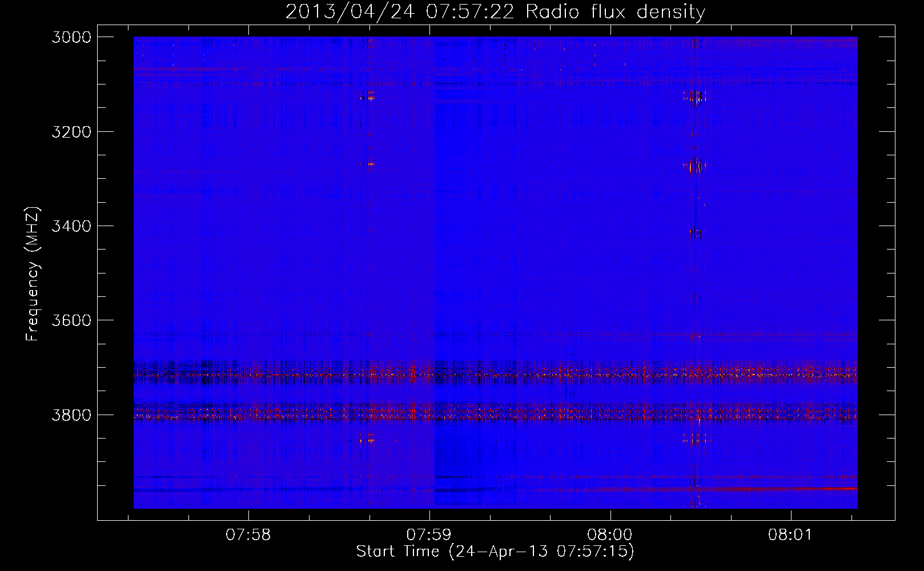Screen dimensions: 924x571
Task: Click the 3400 frequency axis label
Action: tap(71, 226)
